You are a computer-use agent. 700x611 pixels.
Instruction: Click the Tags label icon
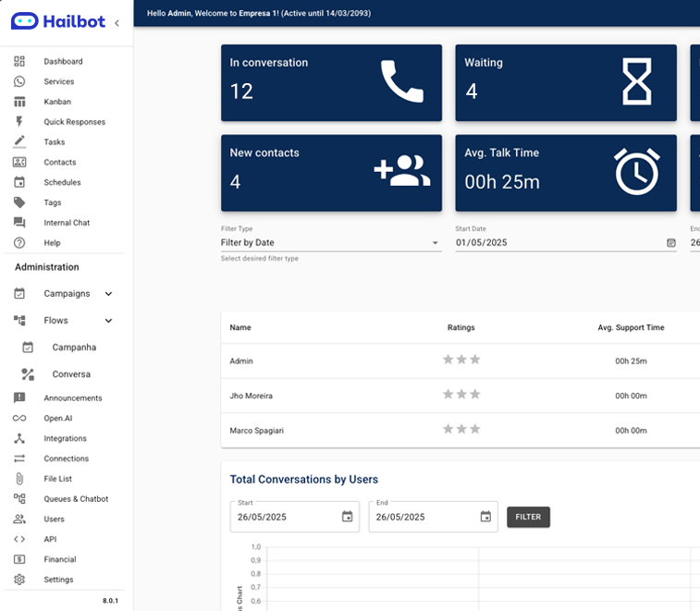point(19,202)
